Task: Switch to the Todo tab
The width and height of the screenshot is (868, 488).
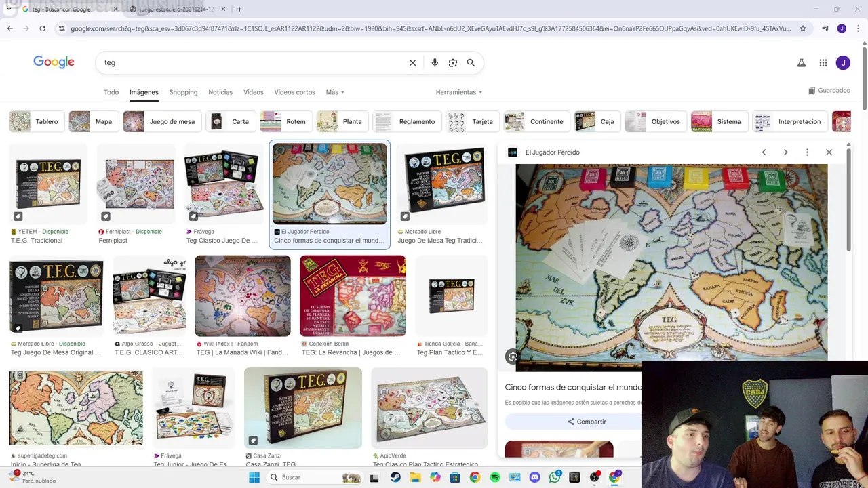Action: coord(111,92)
